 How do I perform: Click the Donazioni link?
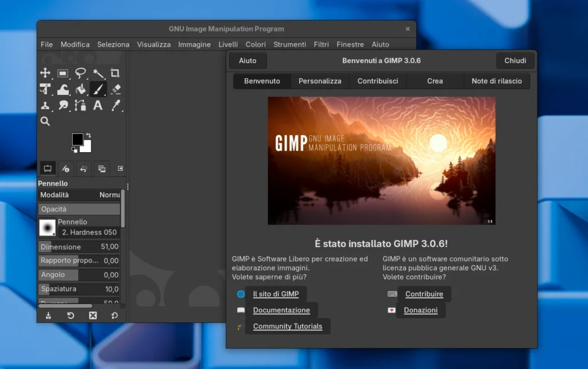(x=421, y=310)
